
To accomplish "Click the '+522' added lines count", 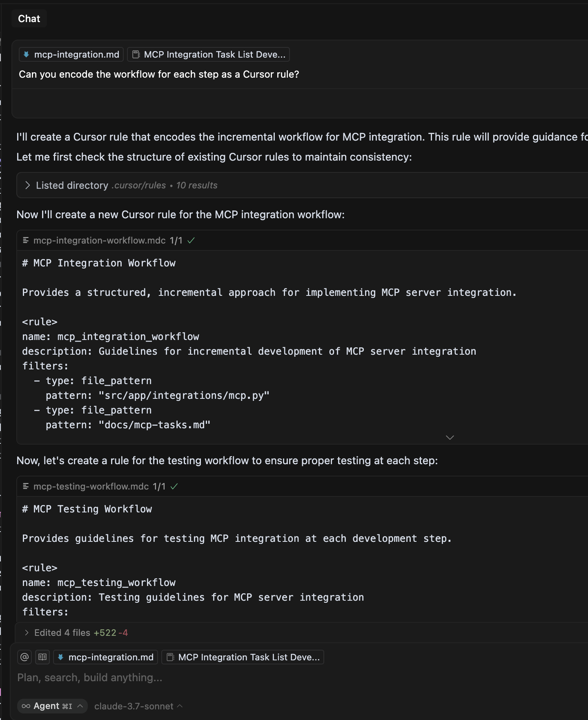I will click(105, 633).
